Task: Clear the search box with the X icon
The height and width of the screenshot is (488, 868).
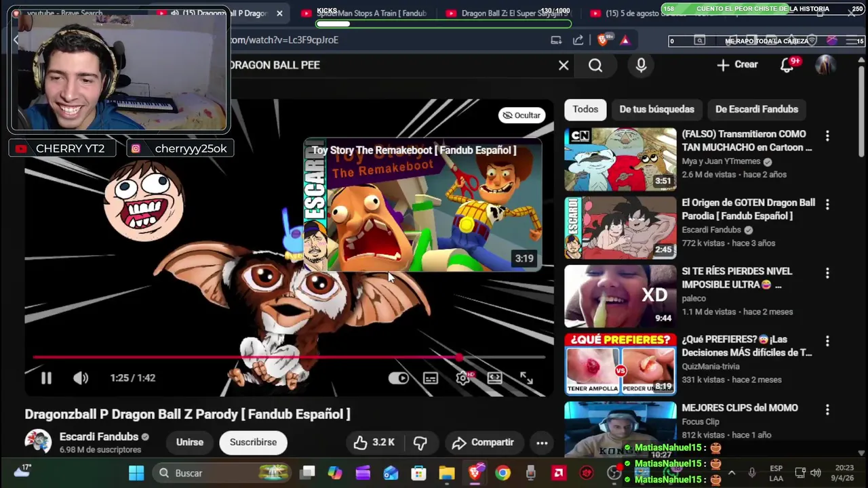Action: coord(564,65)
